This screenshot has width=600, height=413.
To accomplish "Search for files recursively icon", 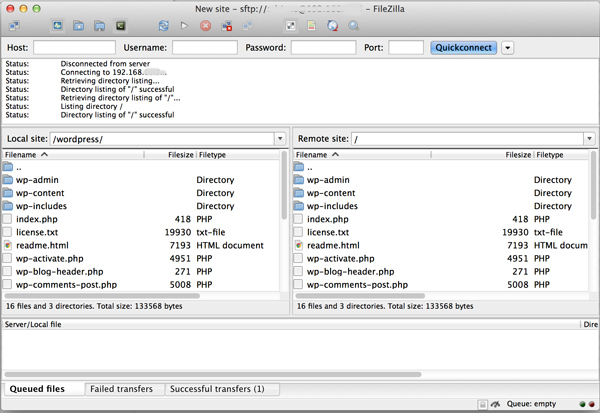I will pos(353,26).
